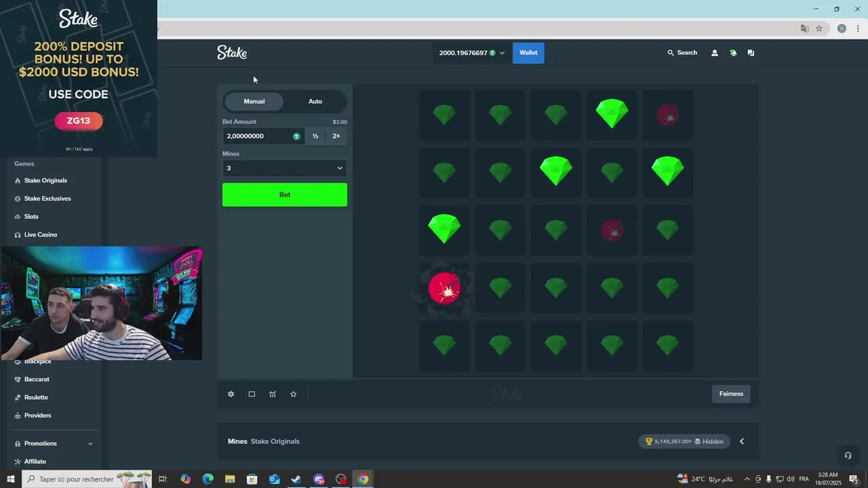Screen dimensions: 868x488
Task: Open the Stake home logo
Action: 232,52
